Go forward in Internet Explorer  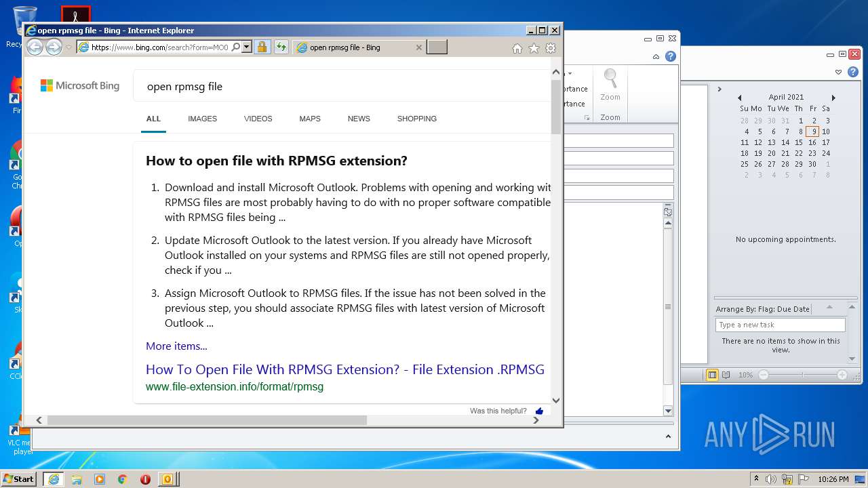pos(54,47)
